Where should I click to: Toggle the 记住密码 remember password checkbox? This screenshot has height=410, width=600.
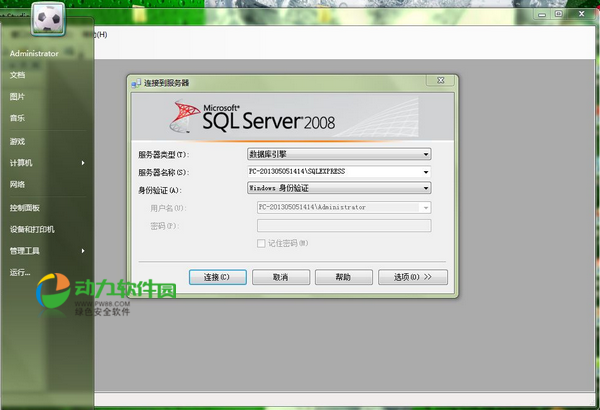(261, 243)
